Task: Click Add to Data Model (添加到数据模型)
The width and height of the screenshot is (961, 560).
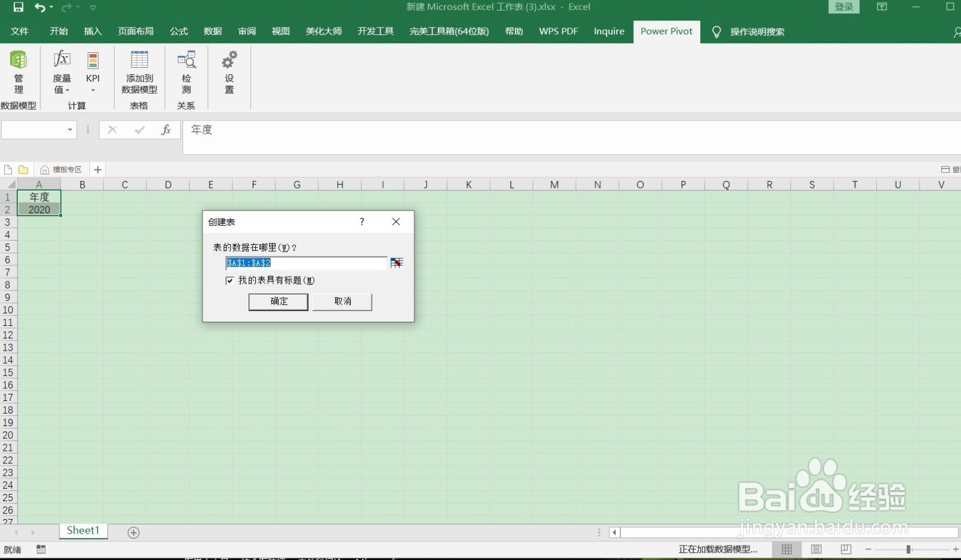Action: pos(139,73)
